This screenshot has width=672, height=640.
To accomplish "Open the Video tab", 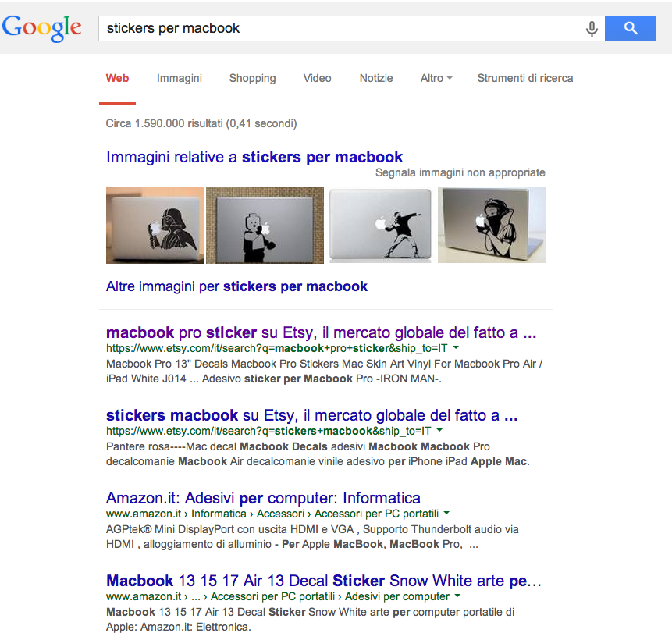I will coord(317,78).
